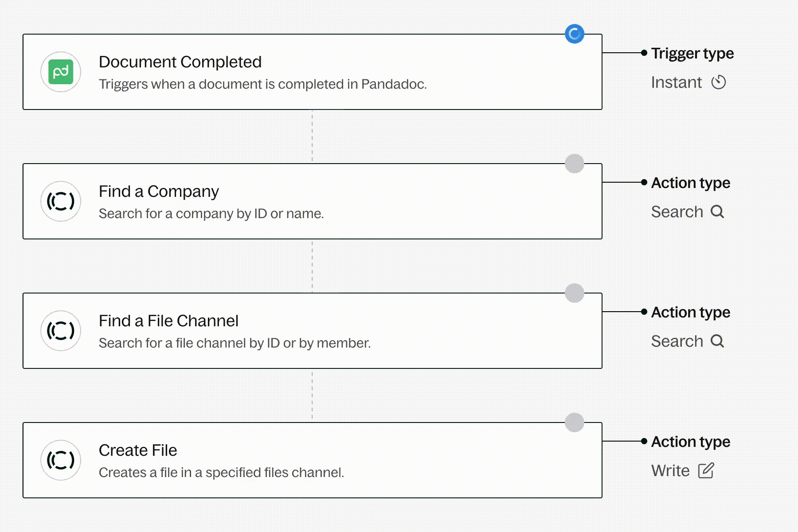Click the Instant trigger type text
798x532 pixels.
(676, 82)
